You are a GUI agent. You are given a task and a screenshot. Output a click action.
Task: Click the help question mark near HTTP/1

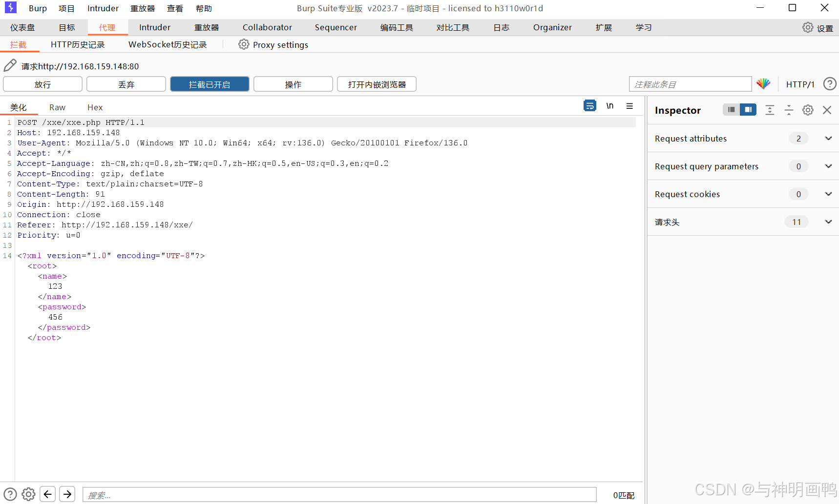pos(830,84)
